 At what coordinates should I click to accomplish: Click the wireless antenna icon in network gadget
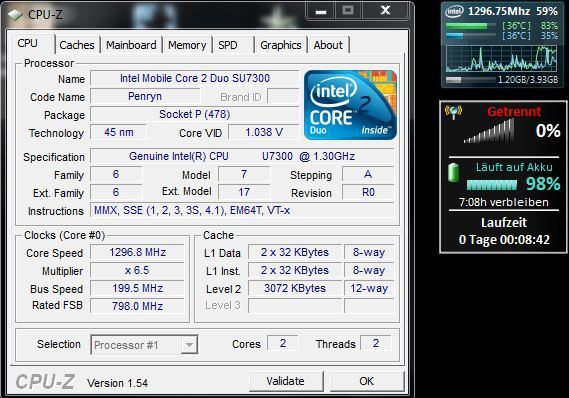coord(453,112)
